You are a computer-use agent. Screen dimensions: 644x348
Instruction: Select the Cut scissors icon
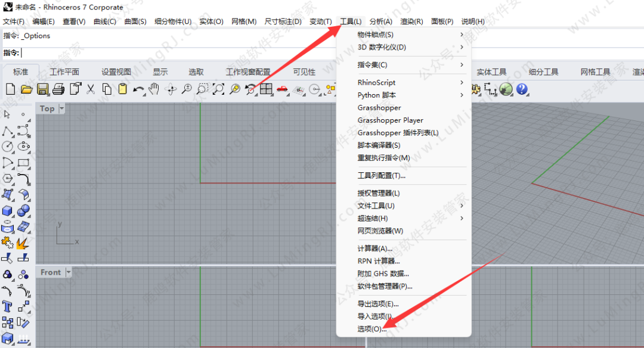click(x=91, y=89)
